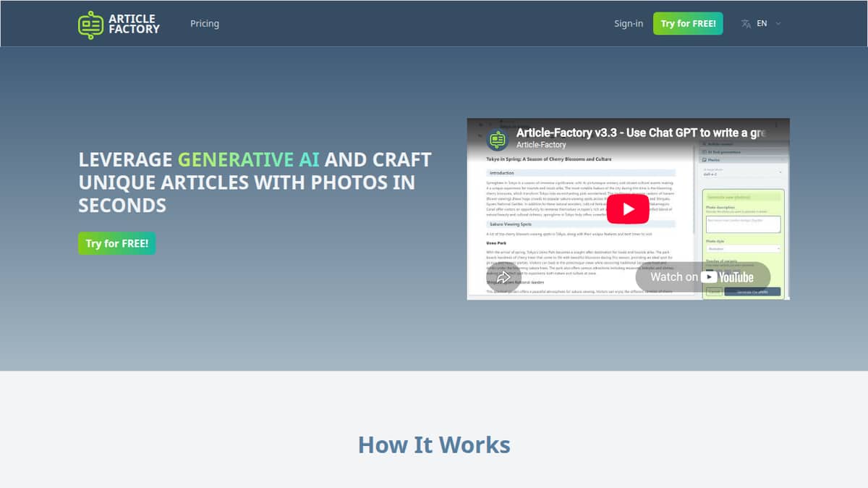Image resolution: width=868 pixels, height=488 pixels.
Task: Click the How It Works heading
Action: [434, 444]
